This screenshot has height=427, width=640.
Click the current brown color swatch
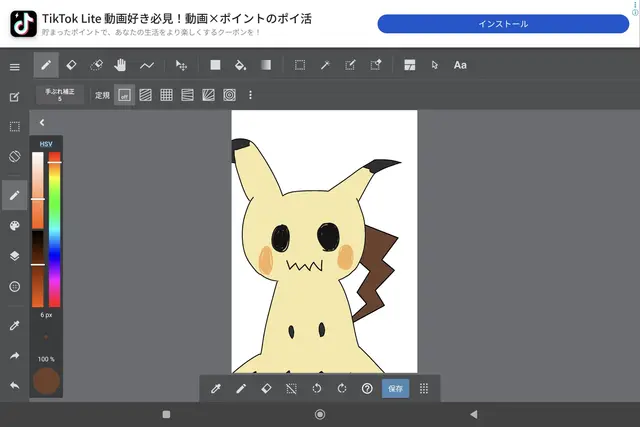[46, 381]
